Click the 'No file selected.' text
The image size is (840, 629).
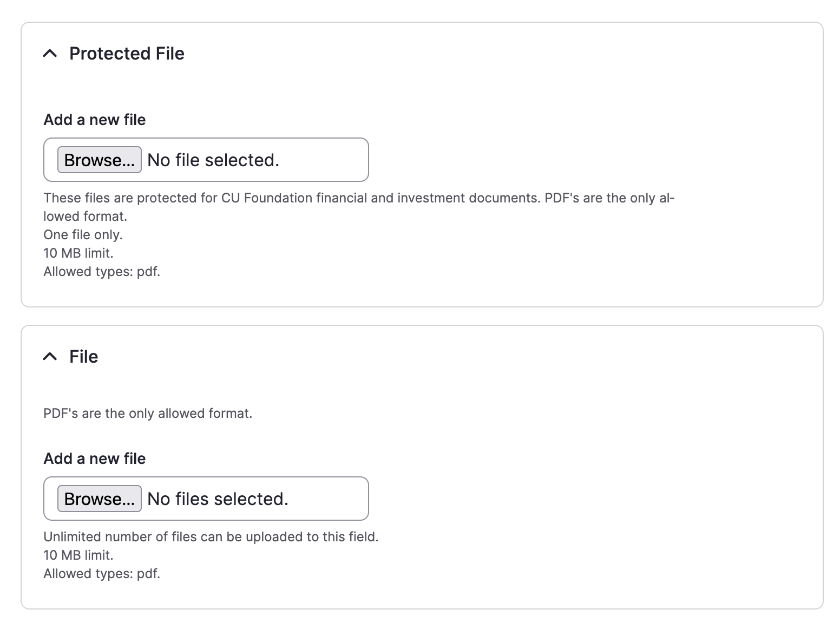coord(213,160)
